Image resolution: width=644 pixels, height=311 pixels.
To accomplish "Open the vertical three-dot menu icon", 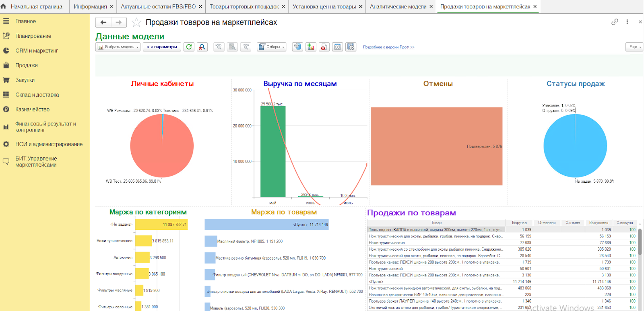I will coord(627,22).
